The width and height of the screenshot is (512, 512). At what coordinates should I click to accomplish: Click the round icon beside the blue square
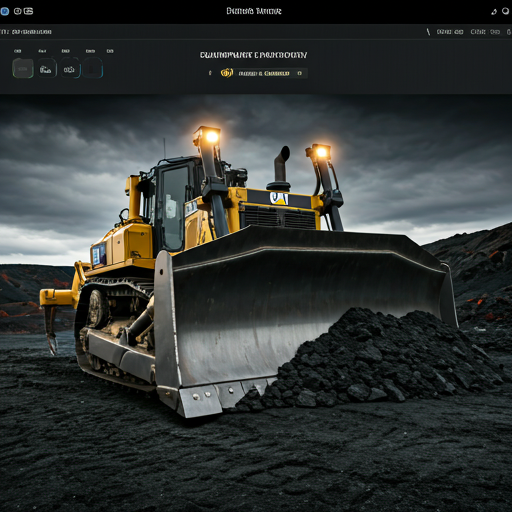(17, 11)
